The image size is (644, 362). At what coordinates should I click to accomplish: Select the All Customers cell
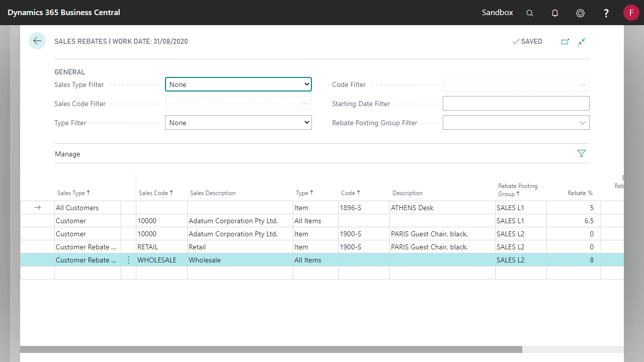point(88,208)
